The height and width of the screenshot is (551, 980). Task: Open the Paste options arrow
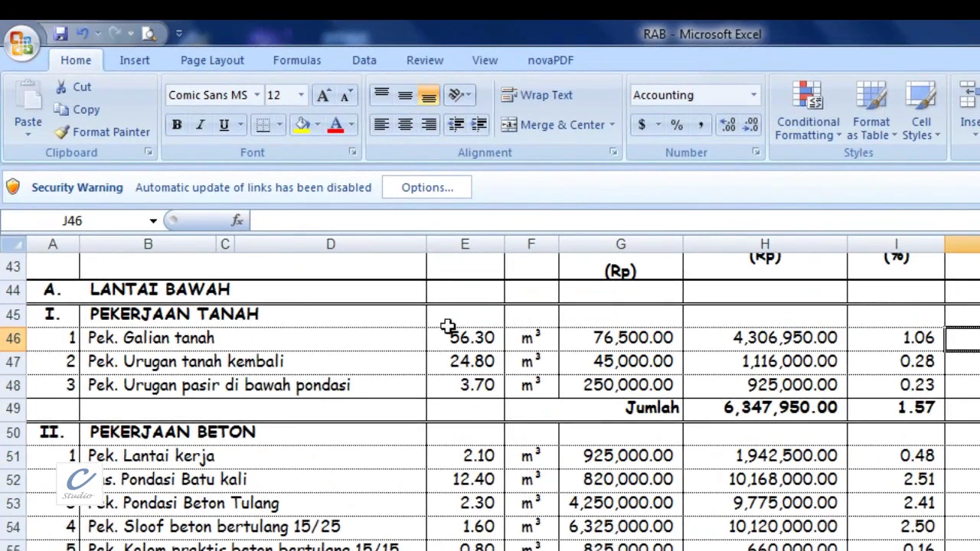point(28,135)
